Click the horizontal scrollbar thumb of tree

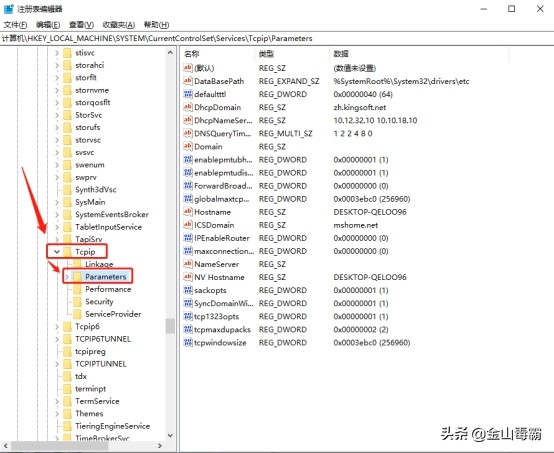pyautogui.click(x=60, y=446)
